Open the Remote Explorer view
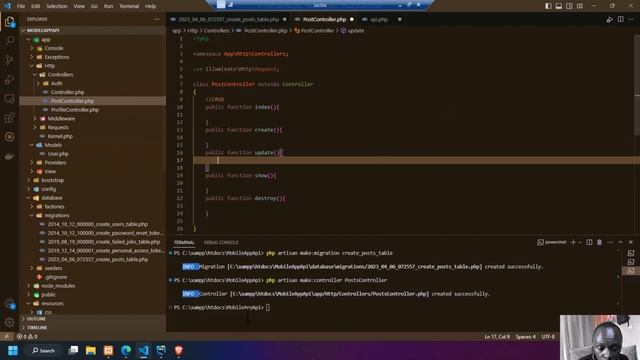The width and height of the screenshot is (640, 360). (9, 98)
